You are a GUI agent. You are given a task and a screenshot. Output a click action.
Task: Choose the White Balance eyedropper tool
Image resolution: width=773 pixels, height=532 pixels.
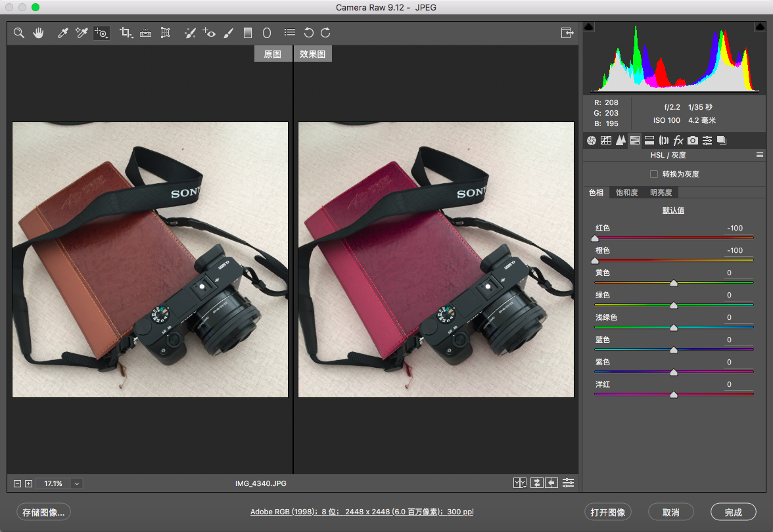[62, 33]
